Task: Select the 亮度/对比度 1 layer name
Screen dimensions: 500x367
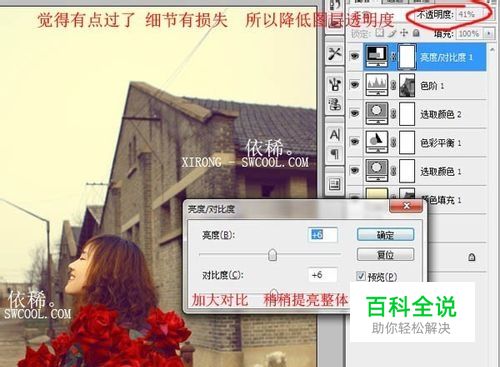Action: [x=446, y=57]
